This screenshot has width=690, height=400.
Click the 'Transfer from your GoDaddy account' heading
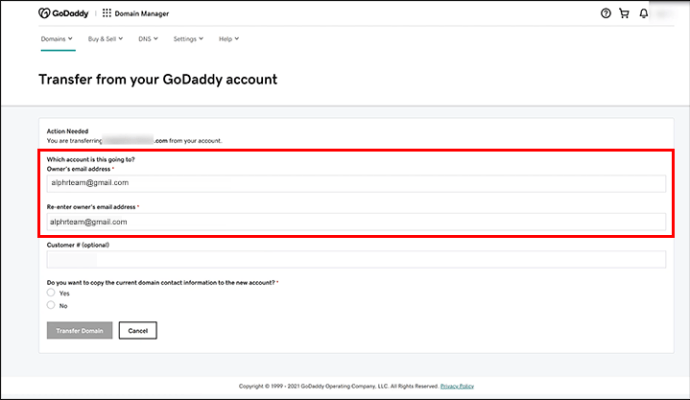click(158, 80)
